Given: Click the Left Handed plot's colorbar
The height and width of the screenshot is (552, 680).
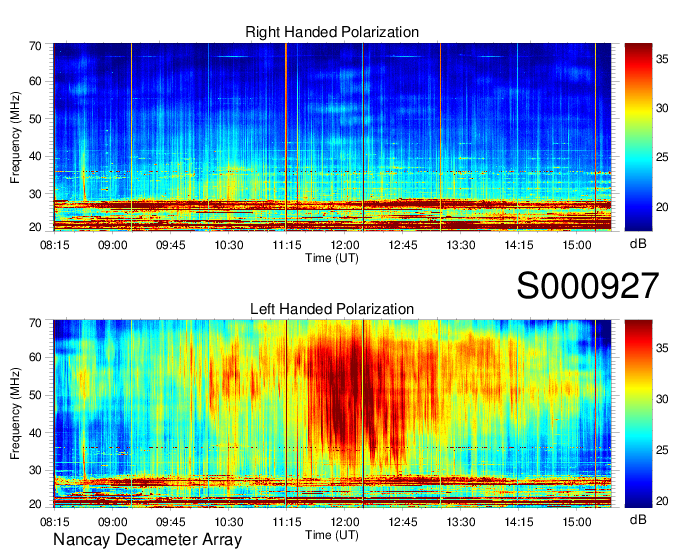Looking at the screenshot, I should pos(638,414).
